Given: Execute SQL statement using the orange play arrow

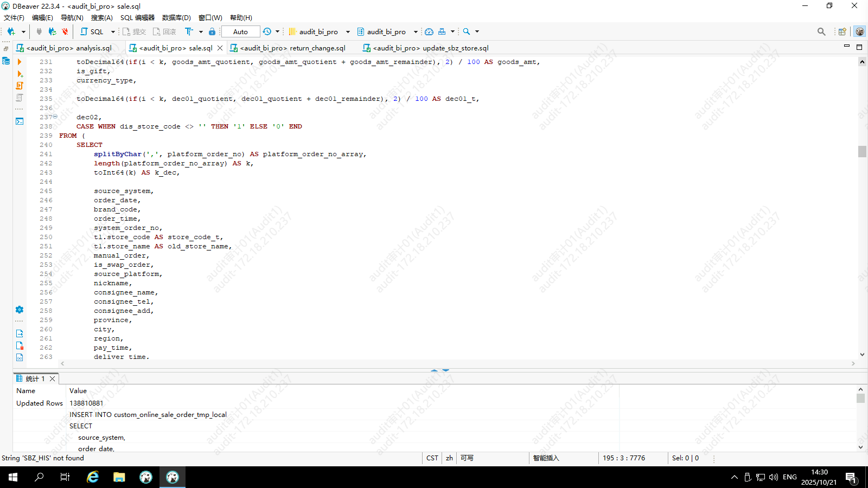Looking at the screenshot, I should 20,62.
